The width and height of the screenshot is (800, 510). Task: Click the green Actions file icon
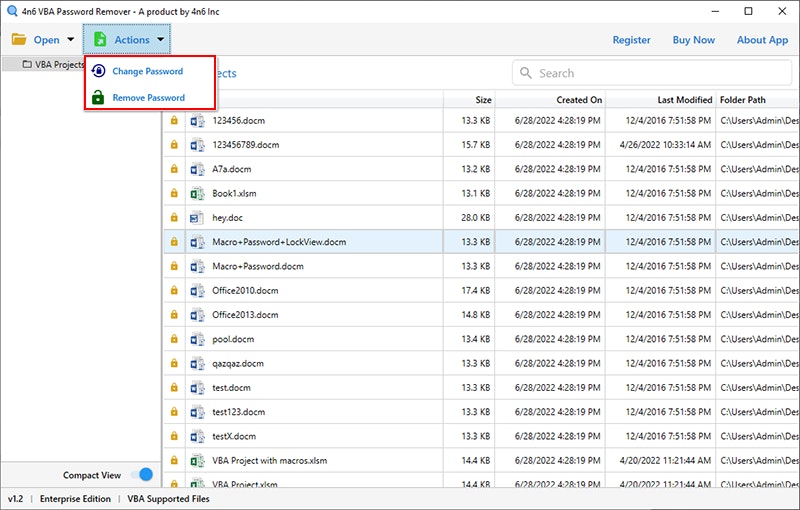pos(100,39)
